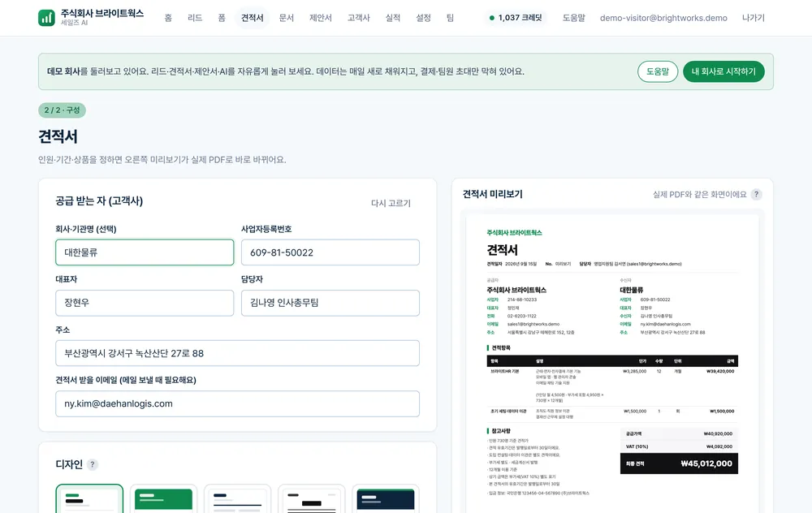
Task: Open the 홈 menu item
Action: pos(168,18)
